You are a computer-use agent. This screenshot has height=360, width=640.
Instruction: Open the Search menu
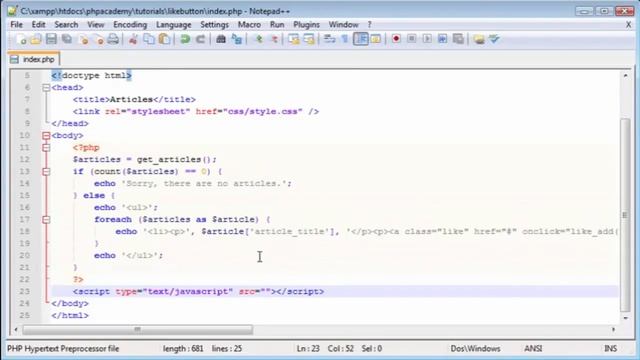click(66, 24)
